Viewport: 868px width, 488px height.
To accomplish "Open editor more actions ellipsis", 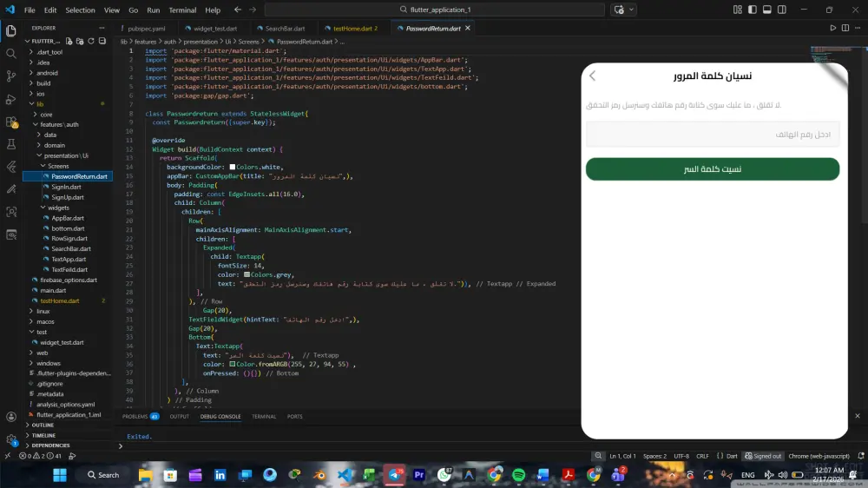I will pos(858,29).
